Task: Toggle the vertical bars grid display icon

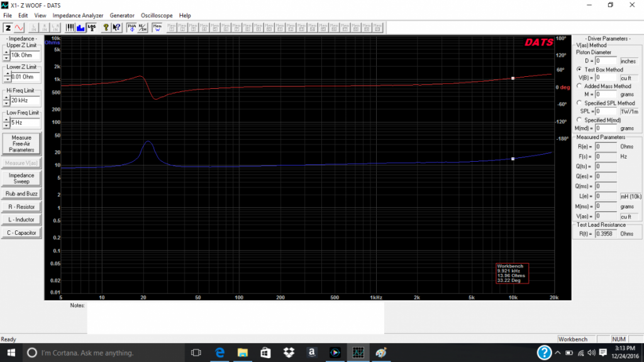Action: click(70, 28)
